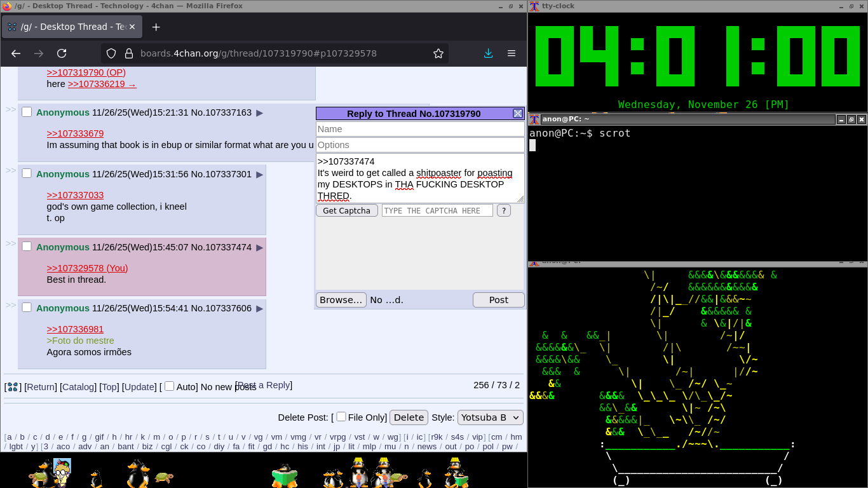Go back one page in Firefox

[16, 53]
